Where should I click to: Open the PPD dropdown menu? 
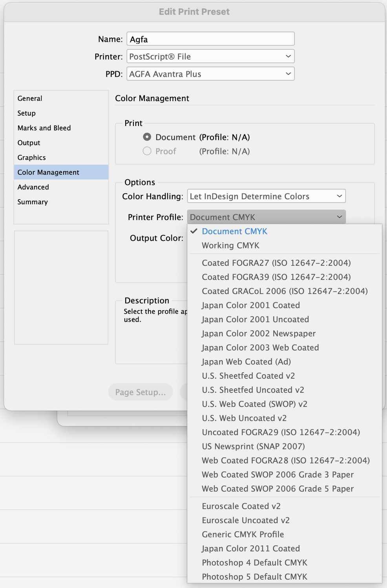tap(210, 74)
